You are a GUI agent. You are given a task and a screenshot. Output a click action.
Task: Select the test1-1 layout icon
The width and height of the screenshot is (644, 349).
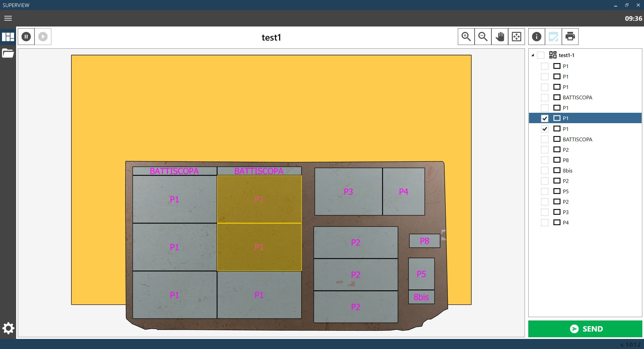click(553, 55)
